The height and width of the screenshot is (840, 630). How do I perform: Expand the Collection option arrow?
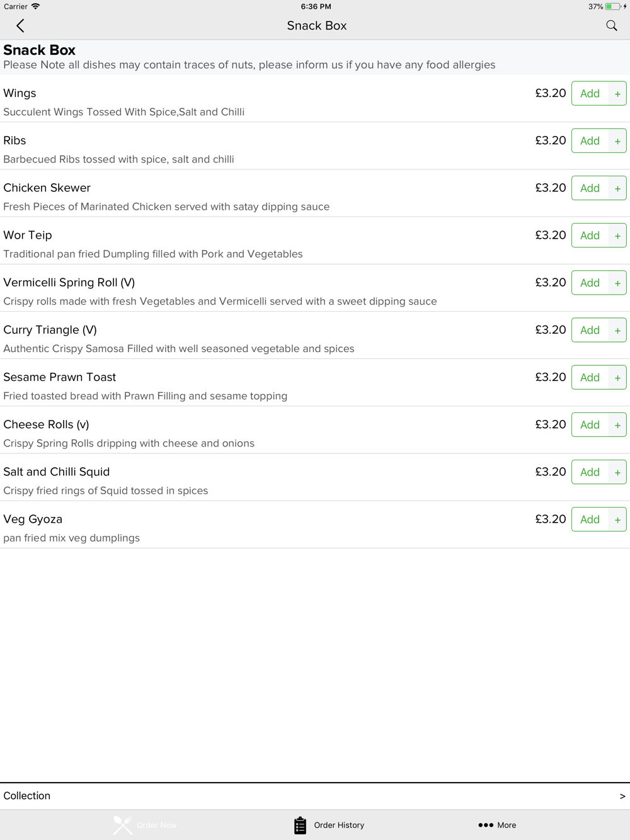pos(622,796)
